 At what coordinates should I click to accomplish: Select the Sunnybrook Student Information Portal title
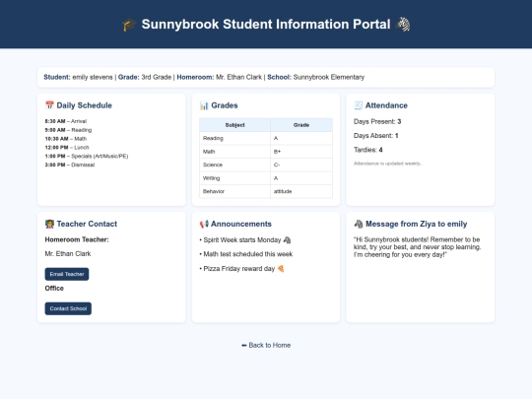(266, 24)
